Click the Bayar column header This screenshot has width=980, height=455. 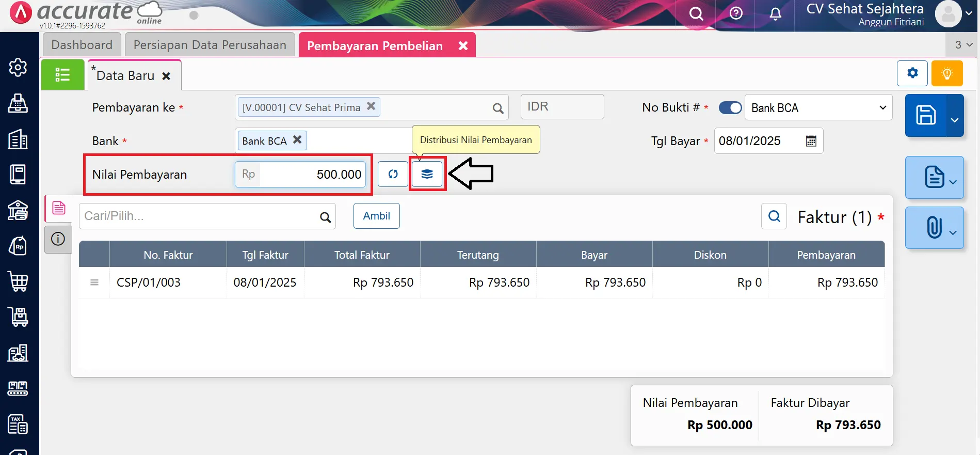594,255
